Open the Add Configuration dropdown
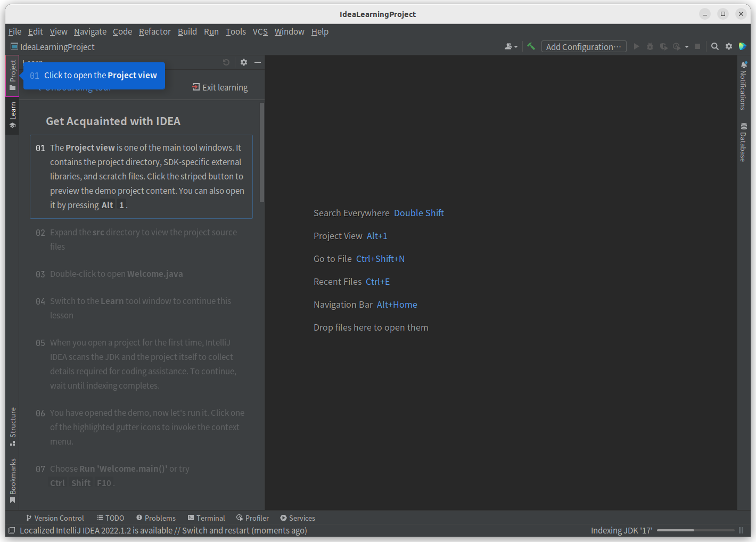 [584, 47]
